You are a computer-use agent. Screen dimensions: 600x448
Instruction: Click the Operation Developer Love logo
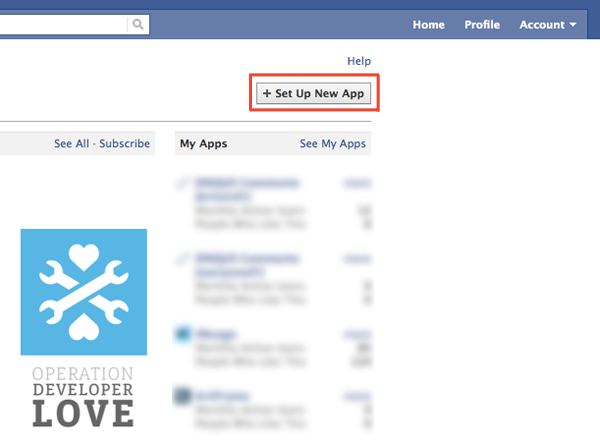(x=84, y=326)
